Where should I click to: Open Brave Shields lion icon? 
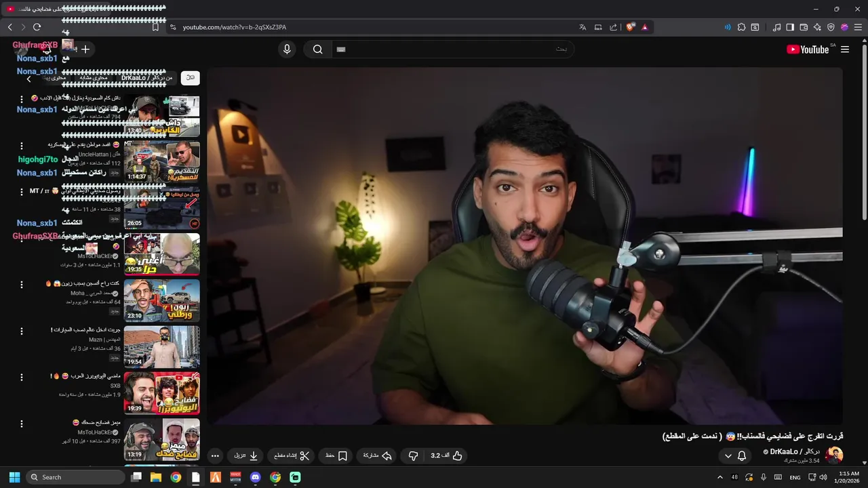[631, 27]
